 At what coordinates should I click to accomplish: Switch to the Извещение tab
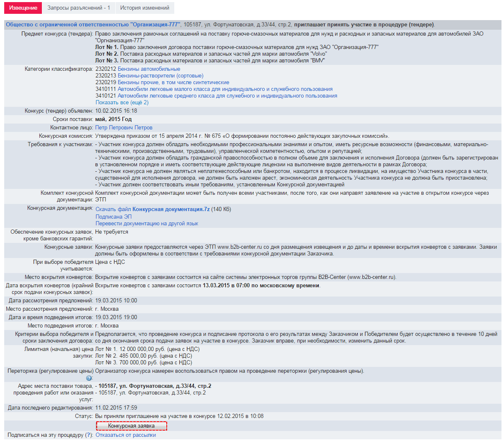(23, 8)
